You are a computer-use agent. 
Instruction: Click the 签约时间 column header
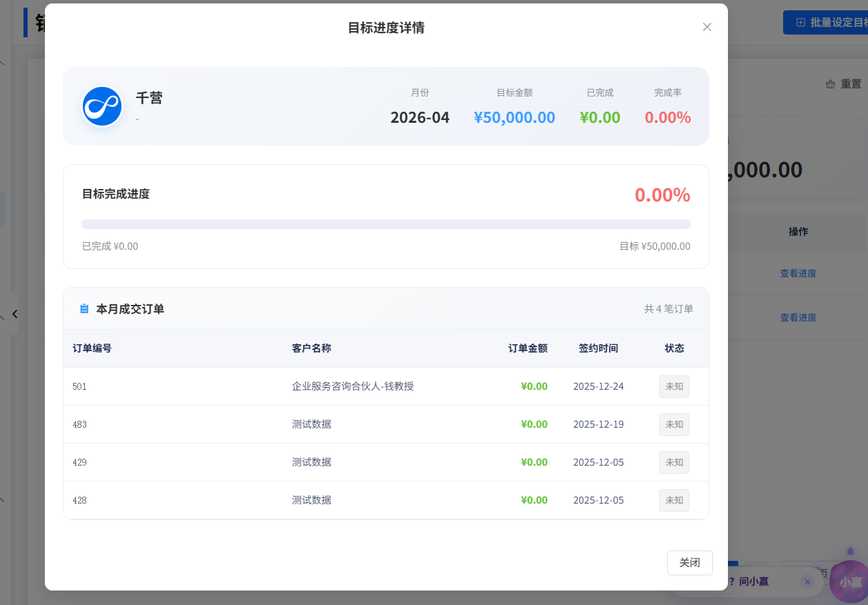point(598,348)
